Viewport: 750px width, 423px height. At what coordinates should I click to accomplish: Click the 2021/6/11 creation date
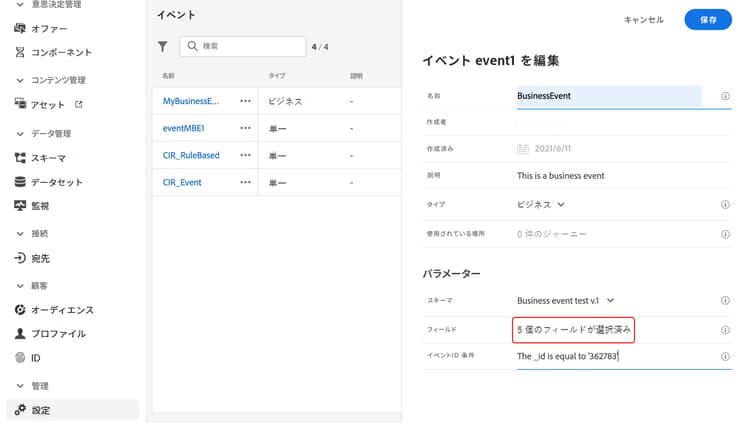(x=552, y=149)
